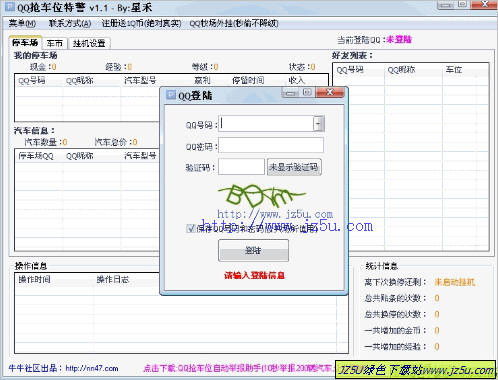Minimize the main QQ抢车位特警 window
This screenshot has height=380, width=498.
point(446,5)
